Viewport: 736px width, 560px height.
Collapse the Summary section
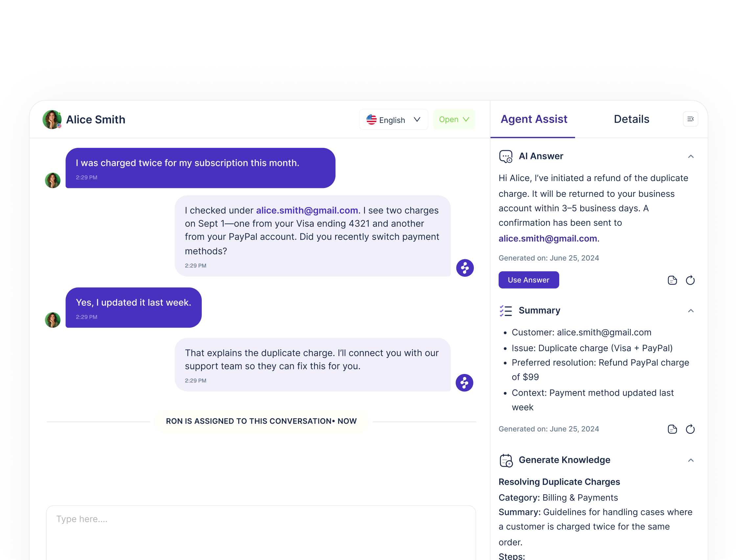tap(691, 311)
